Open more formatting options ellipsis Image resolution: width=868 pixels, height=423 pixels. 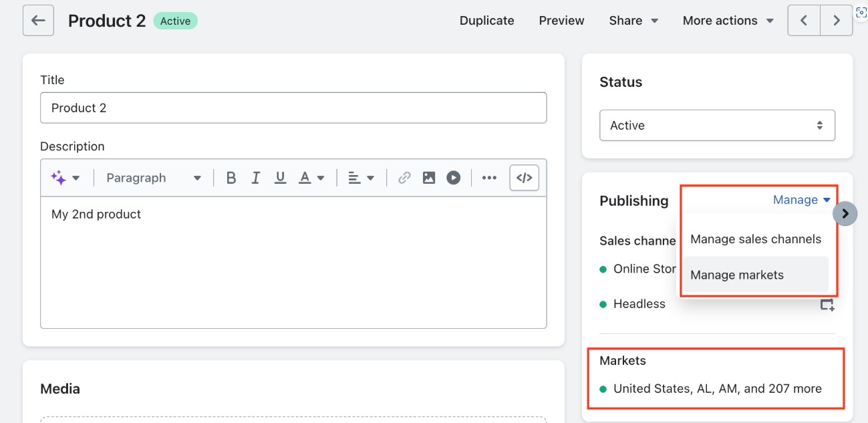pos(489,178)
